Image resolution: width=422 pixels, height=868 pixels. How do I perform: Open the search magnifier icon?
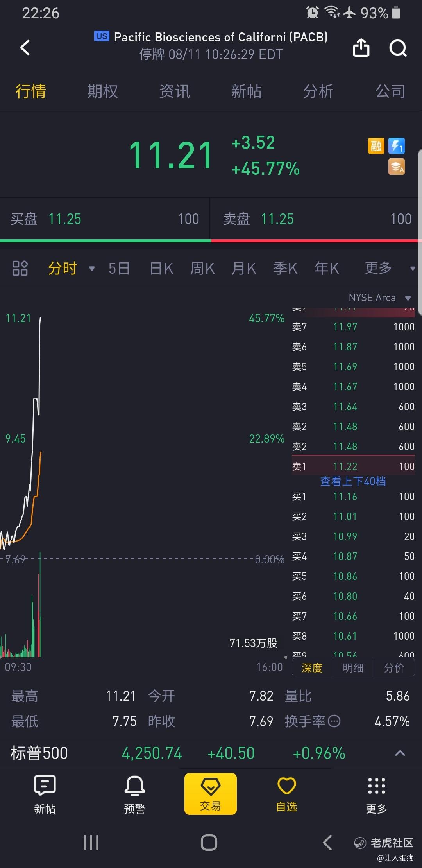[x=398, y=48]
